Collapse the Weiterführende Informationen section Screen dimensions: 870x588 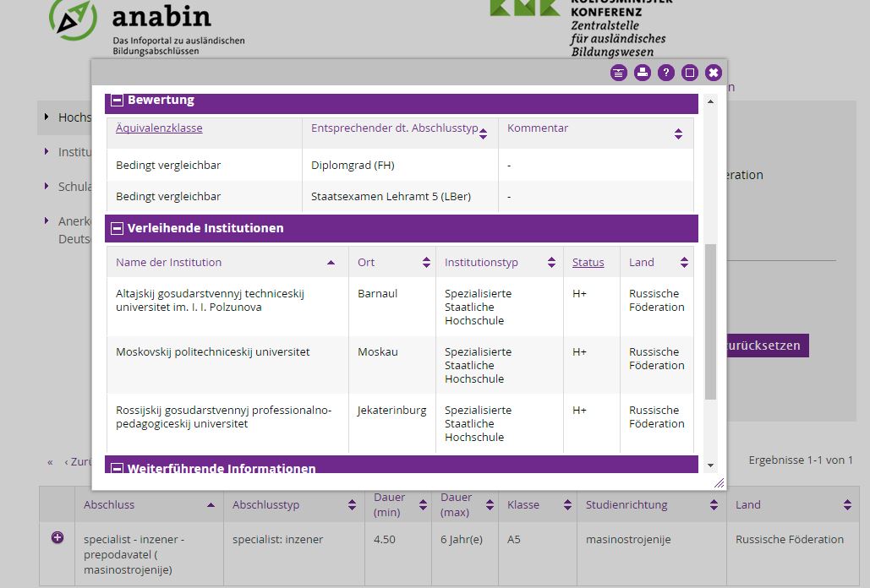(x=117, y=468)
